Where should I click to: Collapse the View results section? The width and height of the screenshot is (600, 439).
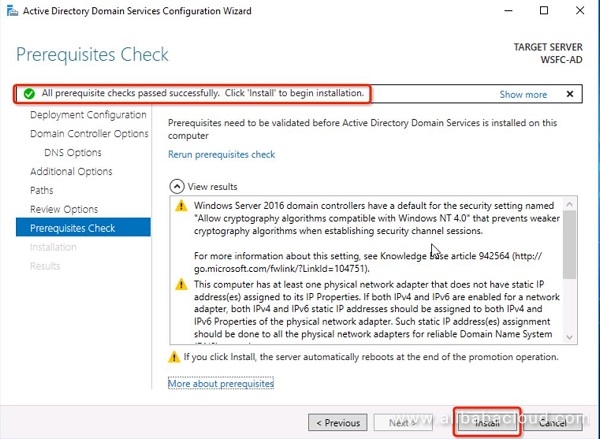point(177,186)
